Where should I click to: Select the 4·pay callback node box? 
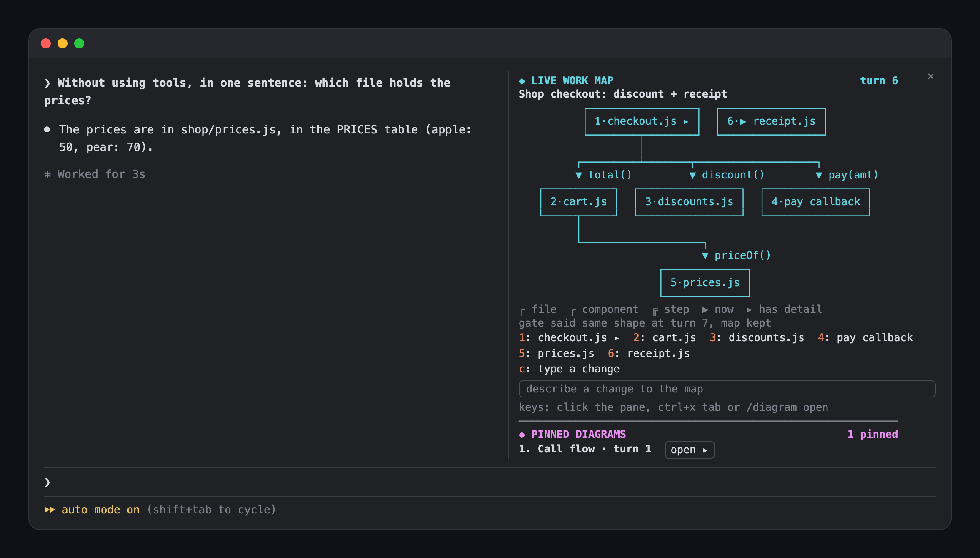tap(815, 202)
